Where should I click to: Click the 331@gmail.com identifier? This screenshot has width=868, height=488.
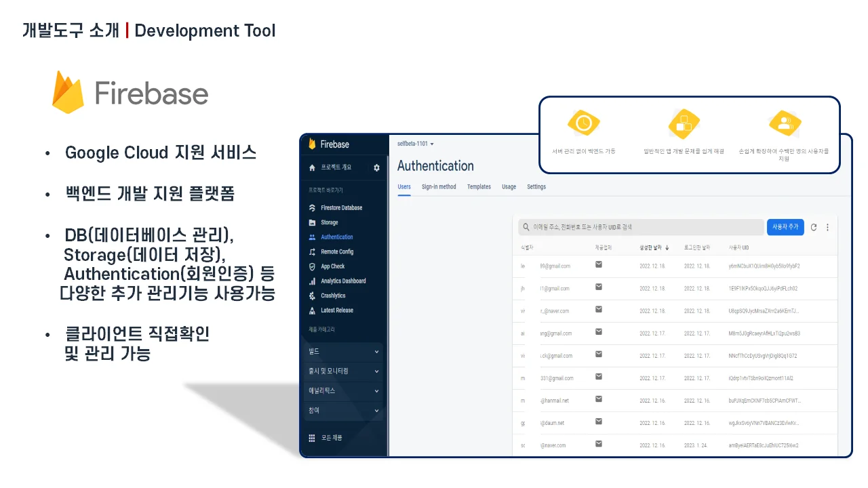[x=557, y=378]
